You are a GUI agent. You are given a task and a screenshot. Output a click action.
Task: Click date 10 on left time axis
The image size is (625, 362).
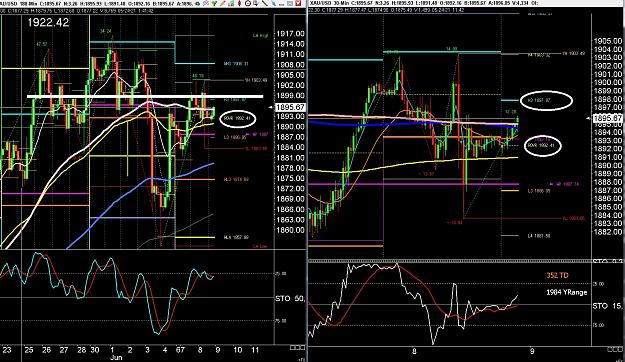[x=238, y=350]
